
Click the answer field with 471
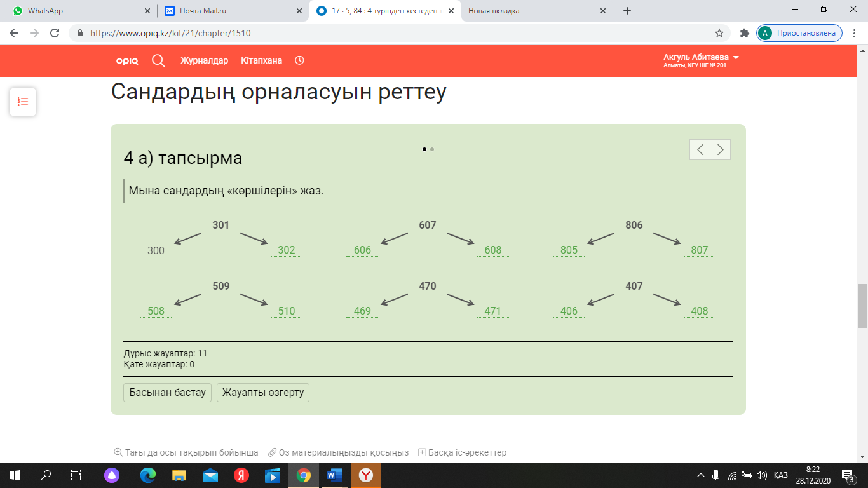click(493, 311)
